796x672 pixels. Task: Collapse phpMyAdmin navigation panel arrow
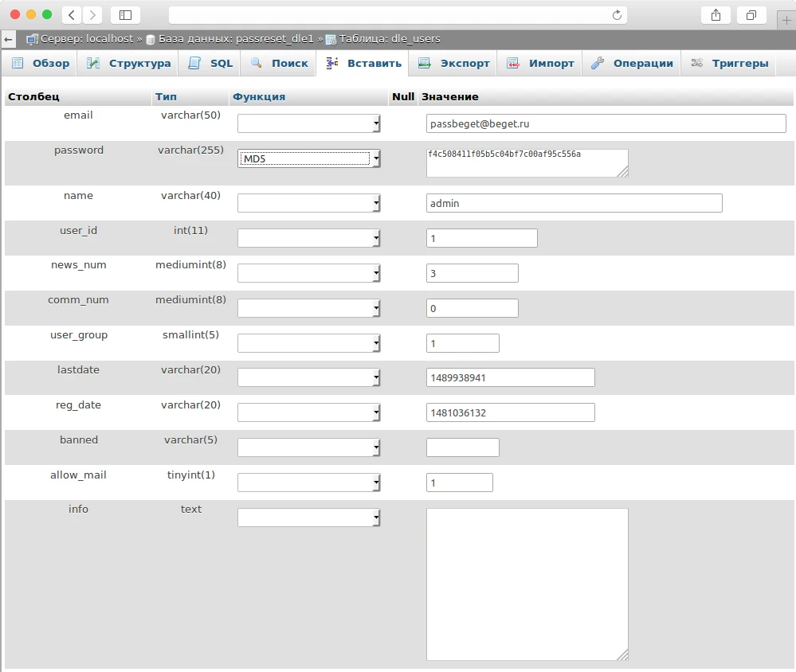tap(8, 39)
